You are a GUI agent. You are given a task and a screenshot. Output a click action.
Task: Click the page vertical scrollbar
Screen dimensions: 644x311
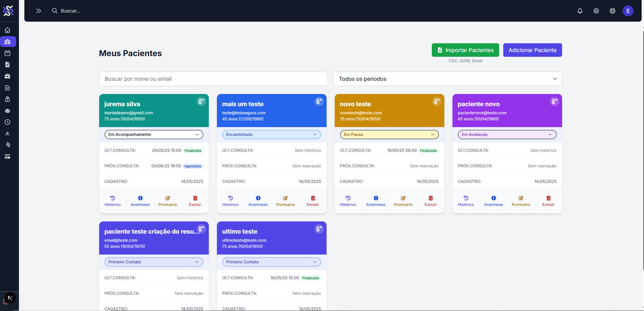click(643, 150)
